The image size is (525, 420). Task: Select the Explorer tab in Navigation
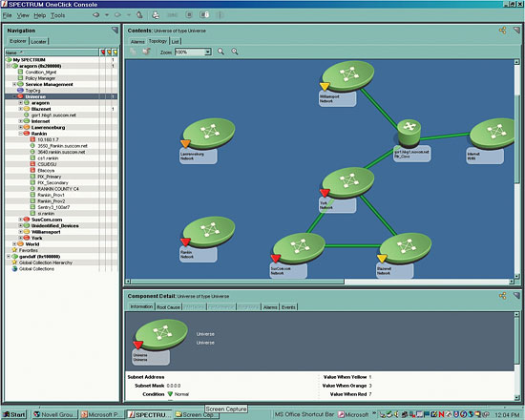point(18,41)
